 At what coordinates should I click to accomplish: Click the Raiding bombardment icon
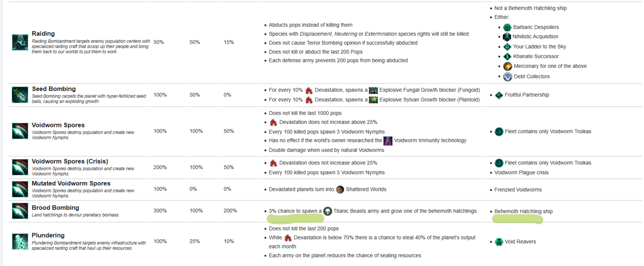tap(20, 42)
